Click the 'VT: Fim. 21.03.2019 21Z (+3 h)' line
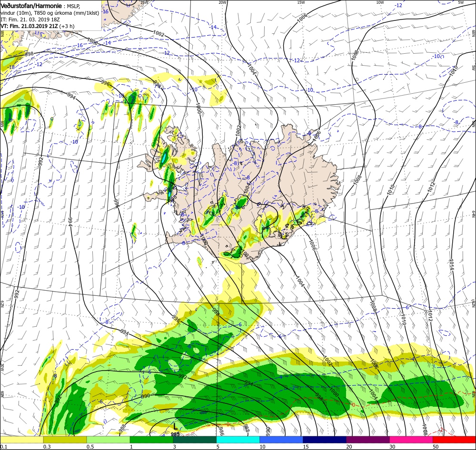Screen dimensions: 476x450 pos(37,26)
